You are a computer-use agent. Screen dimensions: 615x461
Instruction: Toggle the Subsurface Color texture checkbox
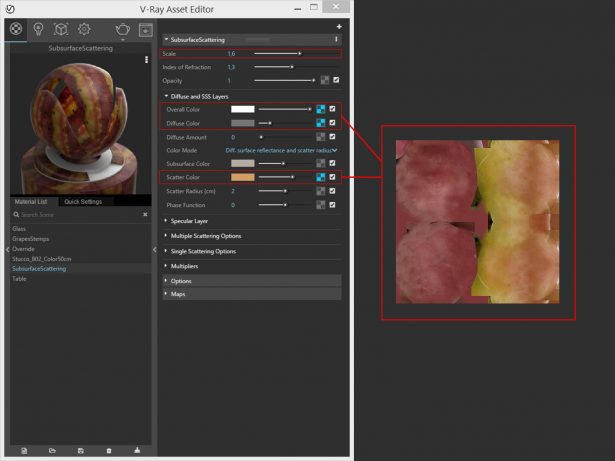pos(332,163)
